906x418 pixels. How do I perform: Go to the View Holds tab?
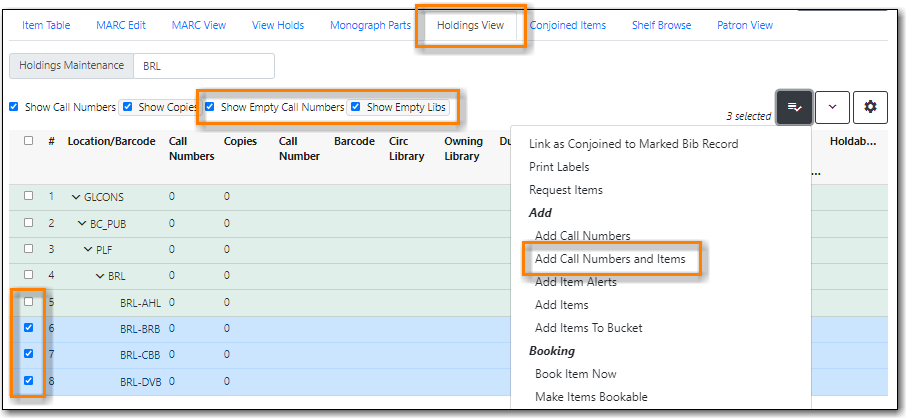278,25
